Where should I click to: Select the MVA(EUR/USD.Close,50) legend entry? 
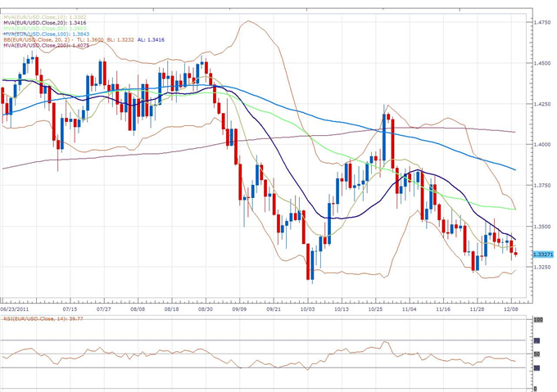(x=45, y=29)
